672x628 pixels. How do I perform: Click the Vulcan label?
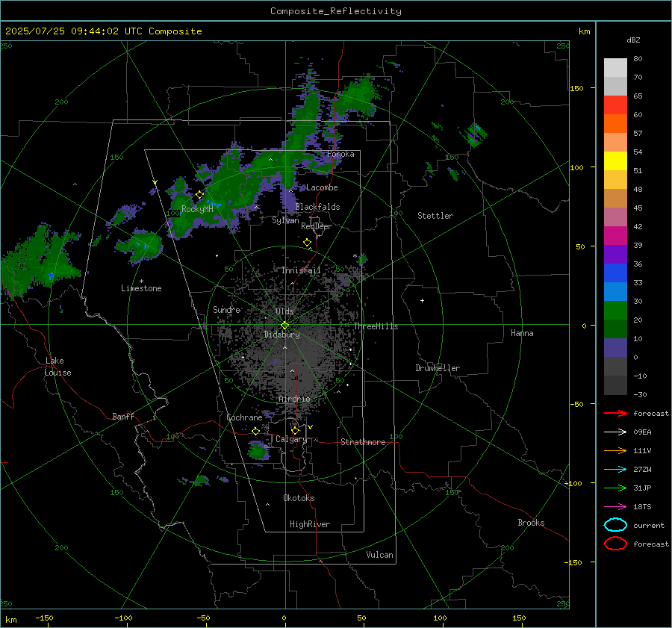coord(379,555)
